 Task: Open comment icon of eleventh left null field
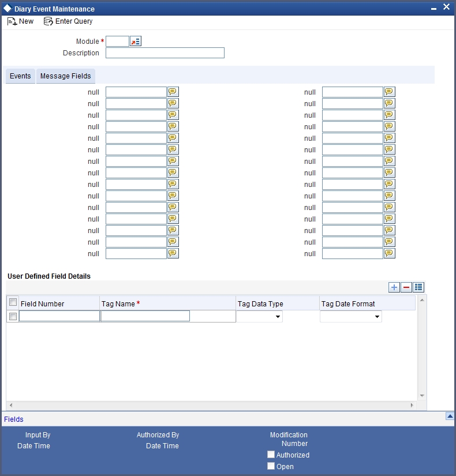173,207
